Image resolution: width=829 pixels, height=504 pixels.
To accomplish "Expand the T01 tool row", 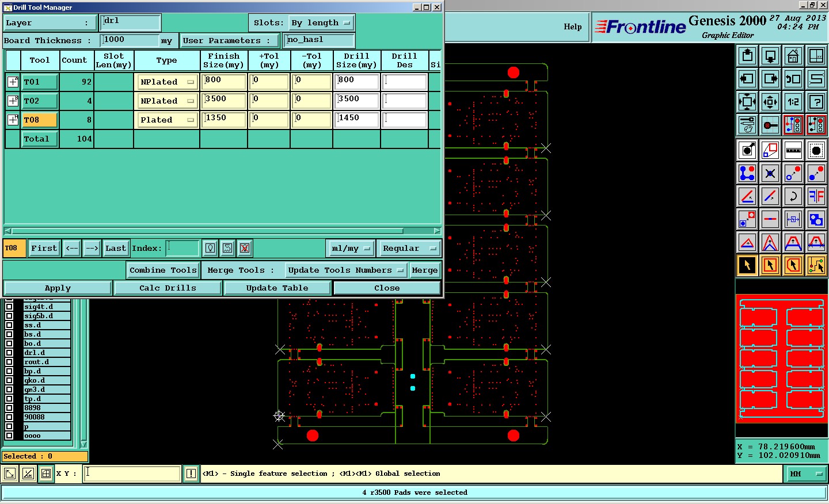I will coord(13,82).
